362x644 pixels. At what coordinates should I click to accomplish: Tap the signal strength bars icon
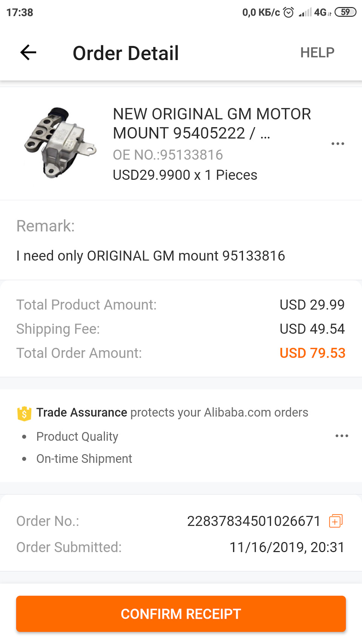click(305, 13)
